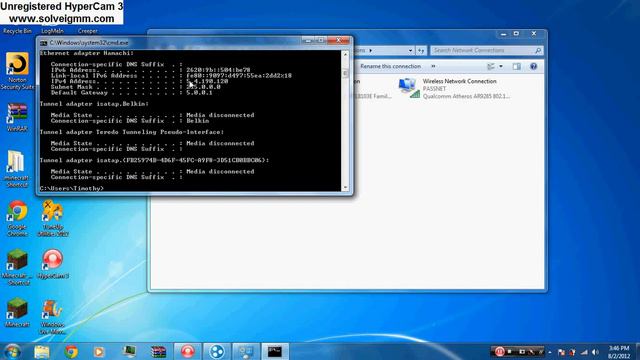The image size is (640, 360).
Task: Select the Windows Live Messenger desktop icon
Action: tap(53, 317)
